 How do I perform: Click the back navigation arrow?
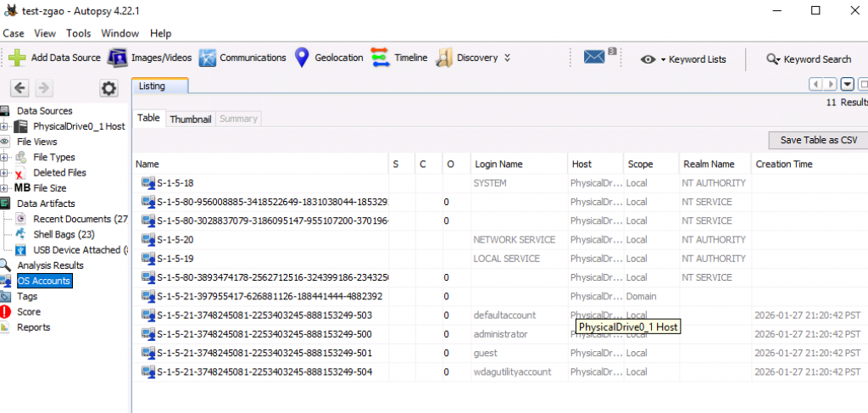[x=19, y=88]
